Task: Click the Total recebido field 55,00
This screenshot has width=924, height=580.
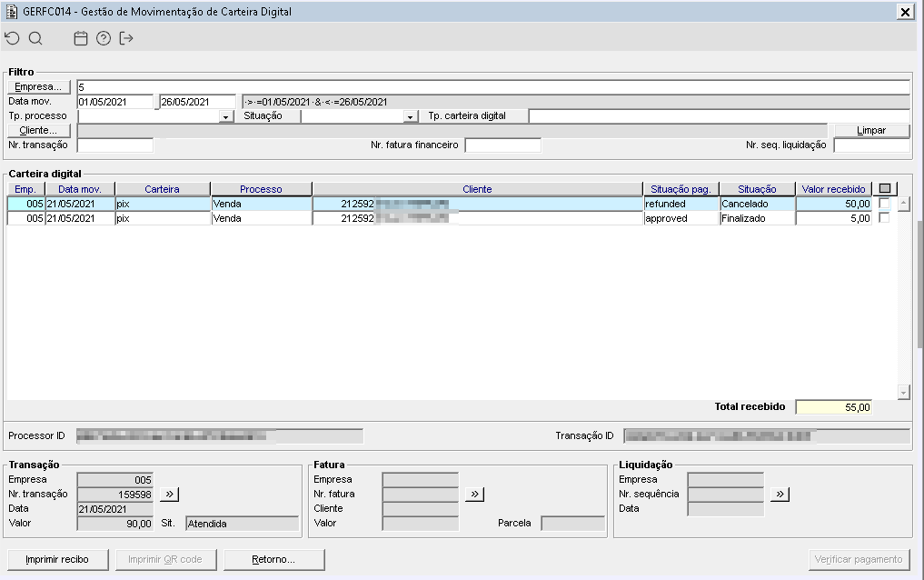Action: [x=834, y=407]
